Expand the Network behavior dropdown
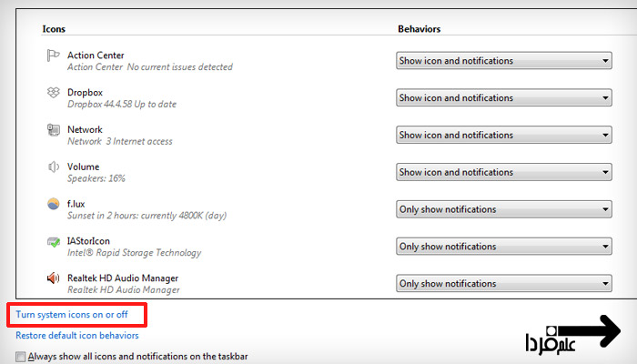This screenshot has width=637, height=364. 503,136
